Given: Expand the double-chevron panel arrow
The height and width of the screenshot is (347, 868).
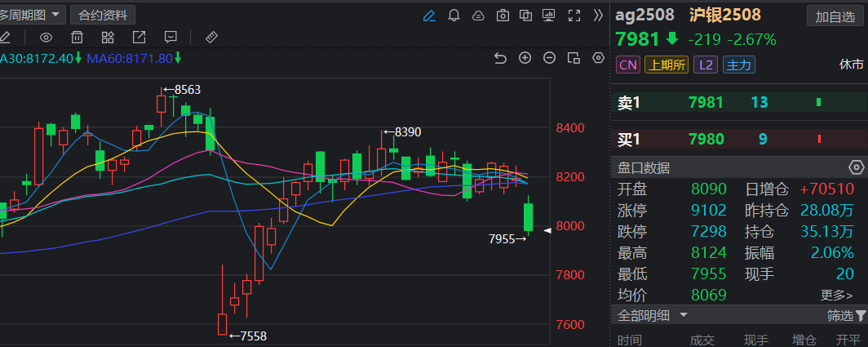Looking at the screenshot, I should click(598, 16).
